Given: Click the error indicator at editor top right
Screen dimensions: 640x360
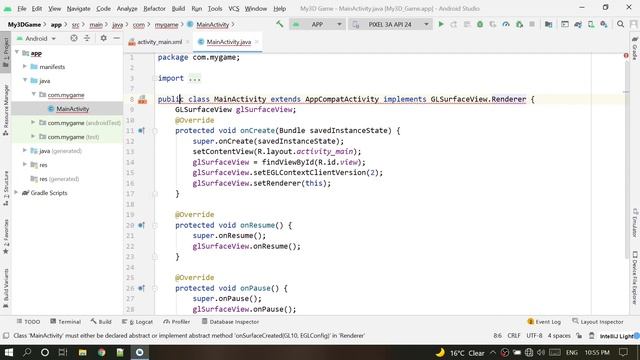Looking at the screenshot, I should (x=626, y=56).
